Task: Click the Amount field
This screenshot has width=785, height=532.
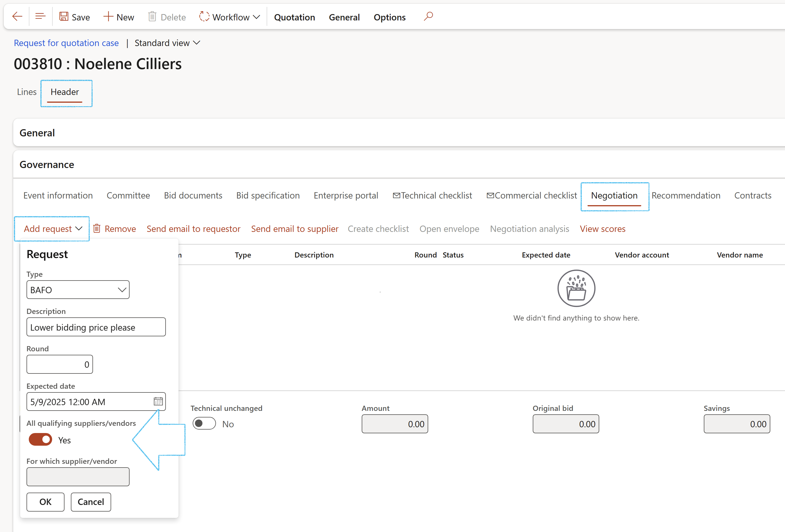Action: click(395, 424)
